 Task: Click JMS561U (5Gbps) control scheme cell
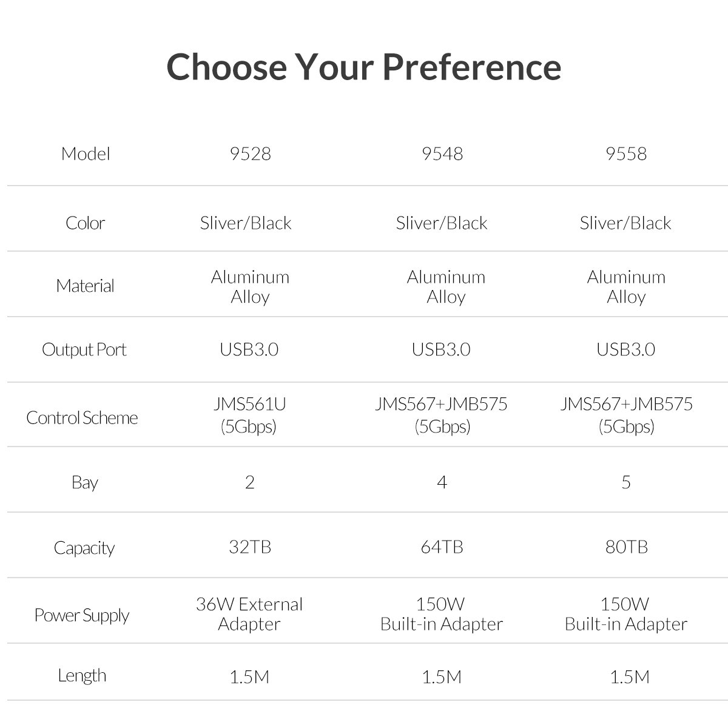point(249,415)
